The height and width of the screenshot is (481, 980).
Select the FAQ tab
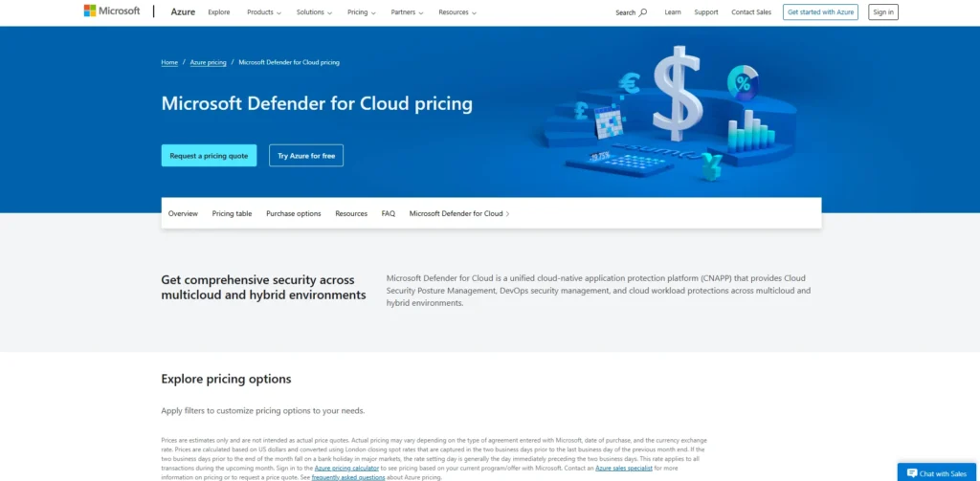pos(389,213)
